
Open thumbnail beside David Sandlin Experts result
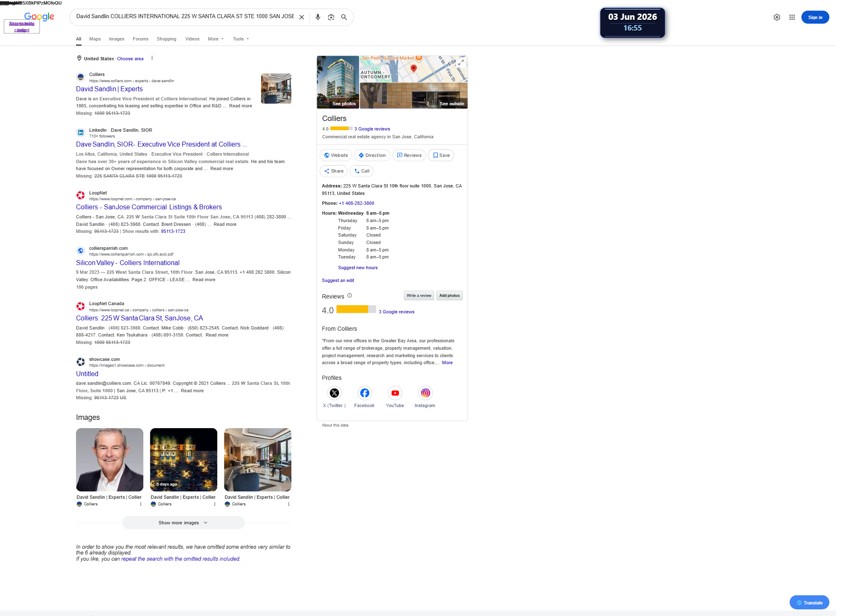point(276,89)
